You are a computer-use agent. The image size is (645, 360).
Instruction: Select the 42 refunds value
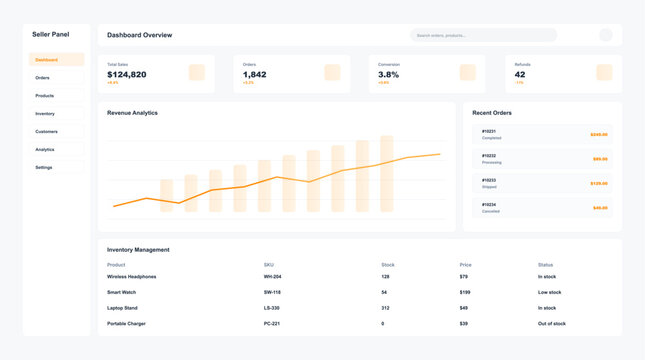(x=520, y=74)
